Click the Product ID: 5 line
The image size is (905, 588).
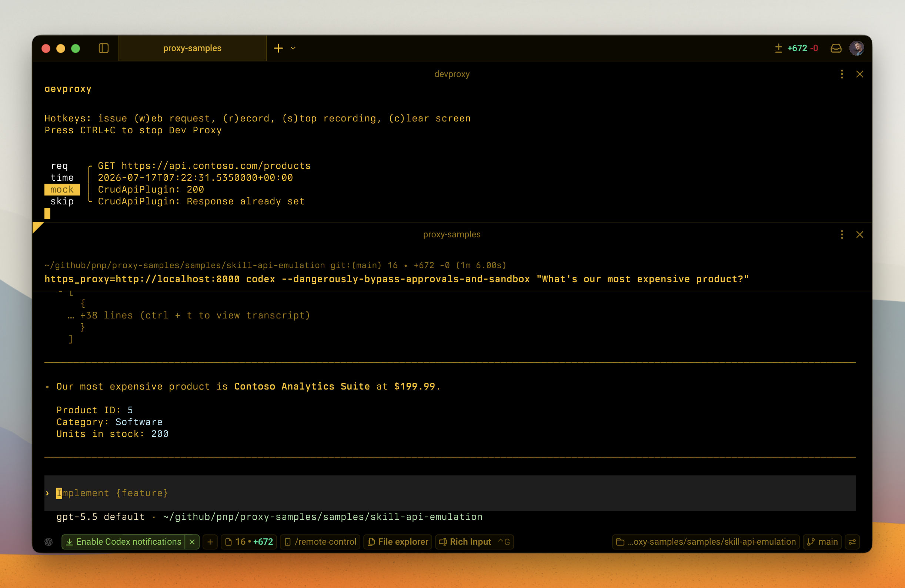pyautogui.click(x=95, y=410)
